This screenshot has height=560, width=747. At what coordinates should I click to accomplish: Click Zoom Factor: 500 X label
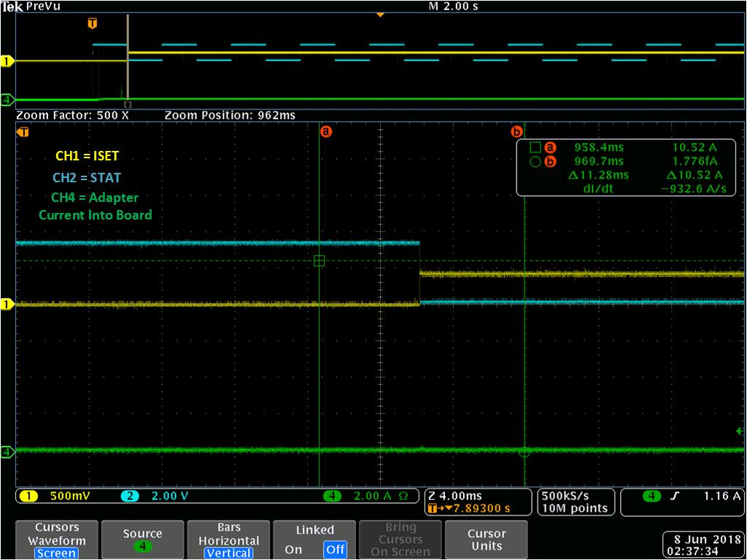coord(72,115)
